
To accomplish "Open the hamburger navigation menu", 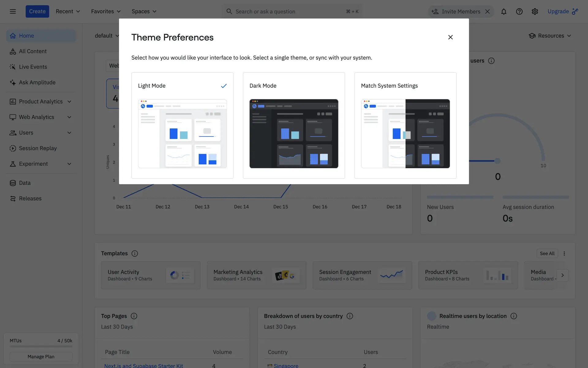I will point(13,11).
